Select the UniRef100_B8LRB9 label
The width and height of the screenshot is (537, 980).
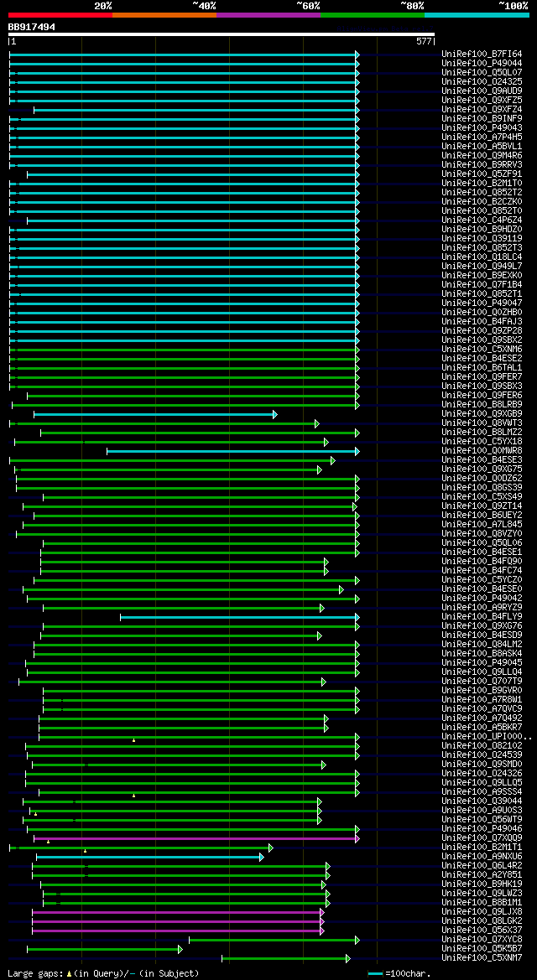pos(482,404)
